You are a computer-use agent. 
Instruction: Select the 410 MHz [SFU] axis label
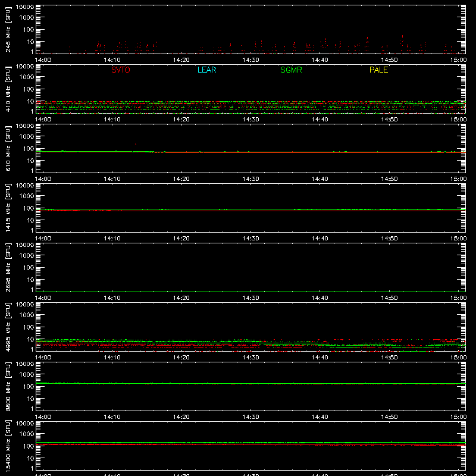8,89
